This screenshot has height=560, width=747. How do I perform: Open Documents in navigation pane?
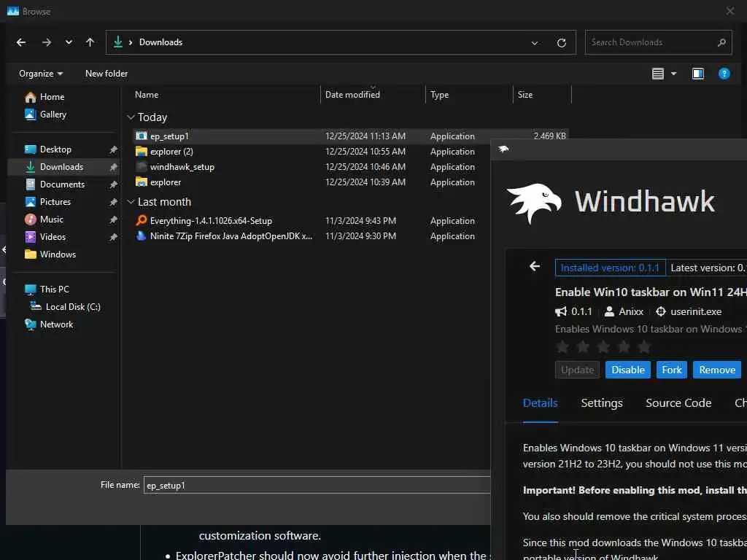[62, 184]
